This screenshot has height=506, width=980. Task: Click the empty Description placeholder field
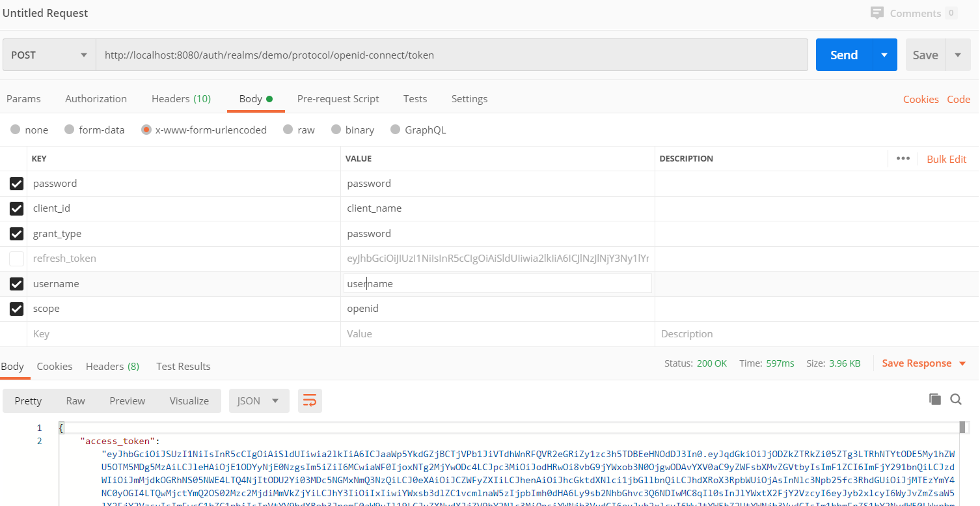coord(816,334)
